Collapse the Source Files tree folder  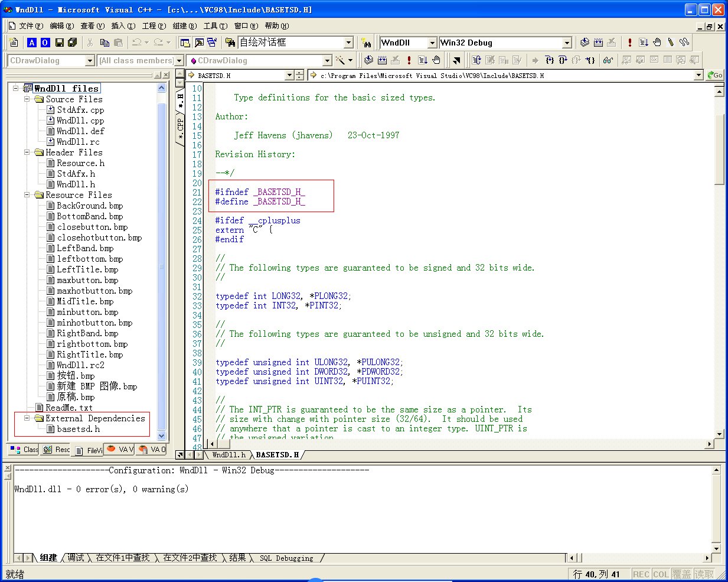(x=27, y=99)
